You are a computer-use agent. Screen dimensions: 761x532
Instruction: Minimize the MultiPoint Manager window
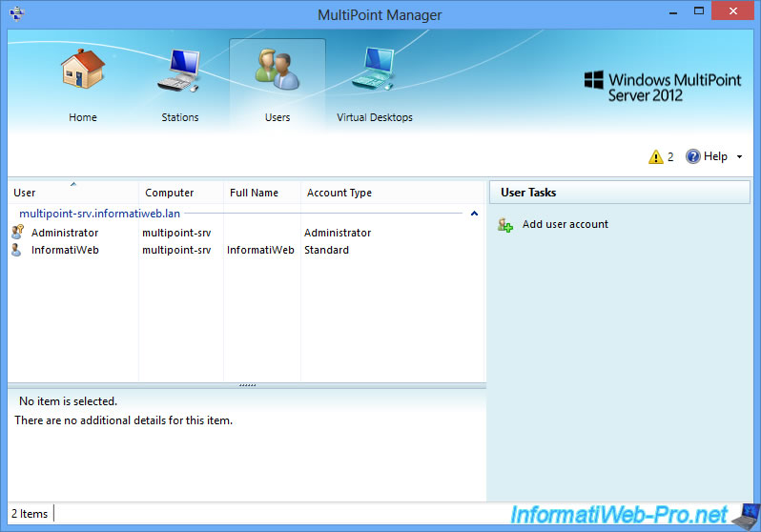pyautogui.click(x=672, y=11)
